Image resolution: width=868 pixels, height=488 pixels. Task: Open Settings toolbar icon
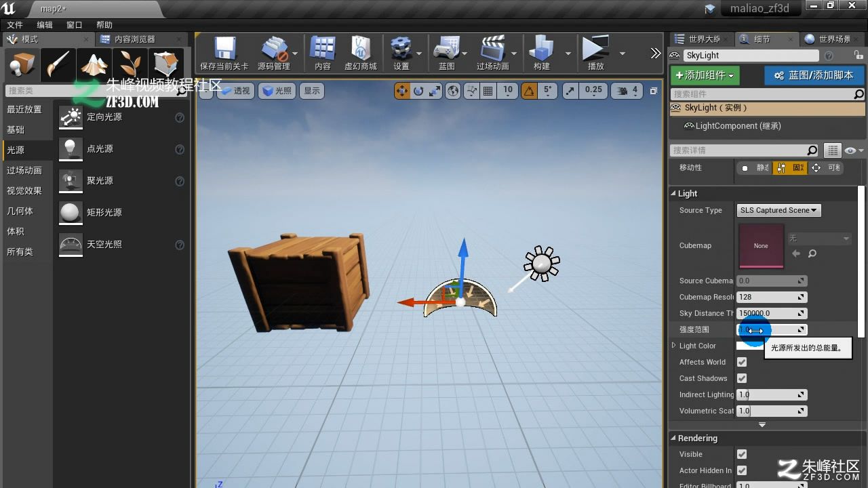tap(401, 53)
